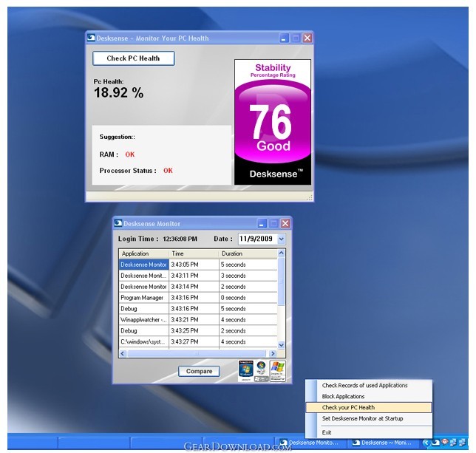Screen dimensions: 476x453
Task: Switch to Desksense ~ Moni... taskbar button
Action: [383, 443]
